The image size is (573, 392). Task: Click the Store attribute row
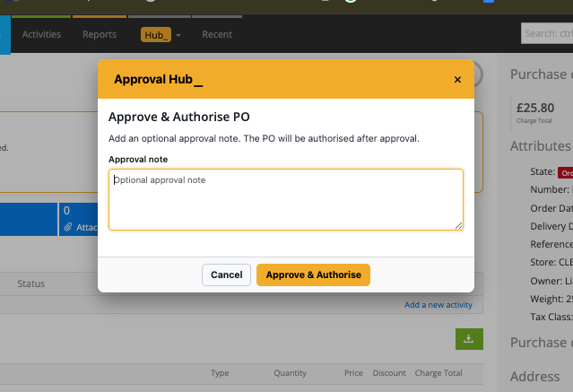click(x=551, y=262)
